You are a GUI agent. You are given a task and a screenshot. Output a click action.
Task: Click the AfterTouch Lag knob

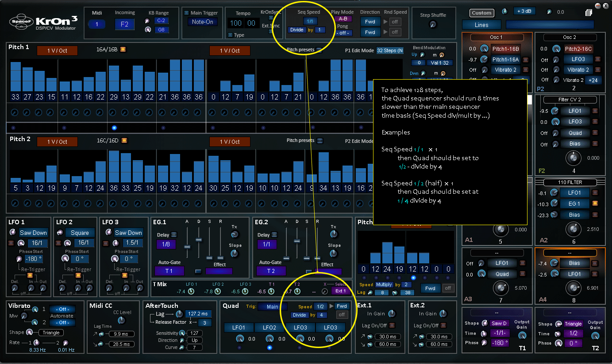(x=179, y=314)
